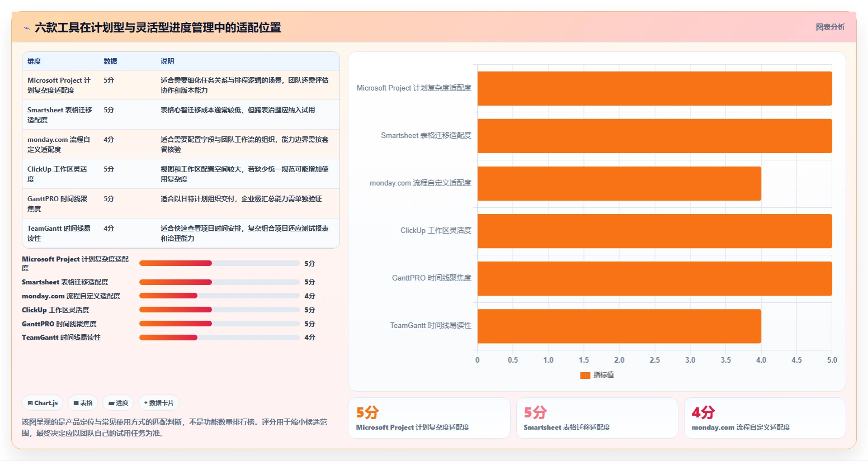Select the Chart.js tag chip
868x461 pixels.
point(43,403)
